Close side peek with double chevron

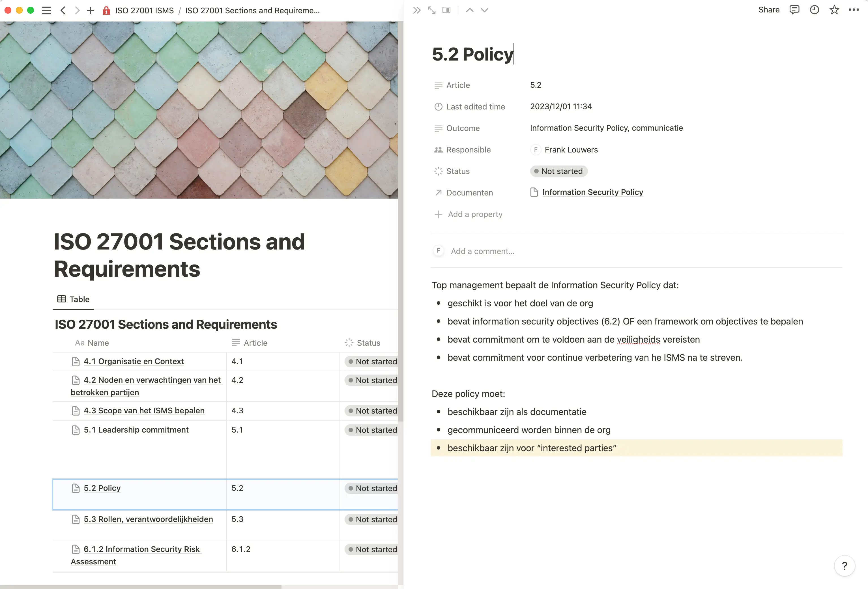(417, 10)
